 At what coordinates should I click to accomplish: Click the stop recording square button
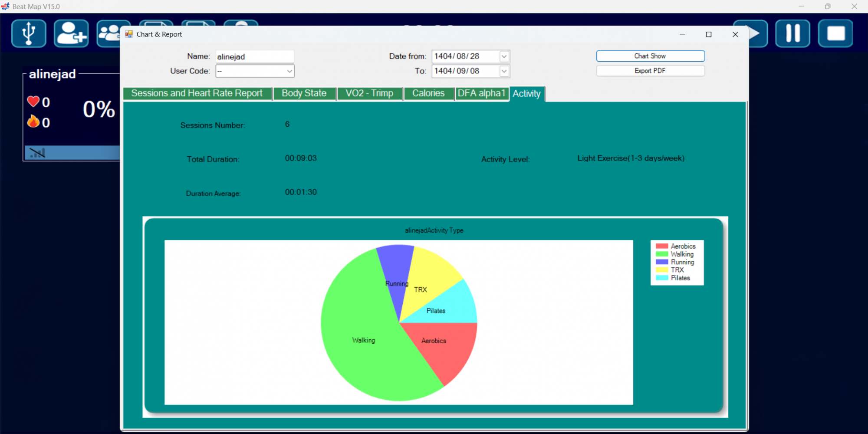pos(835,33)
